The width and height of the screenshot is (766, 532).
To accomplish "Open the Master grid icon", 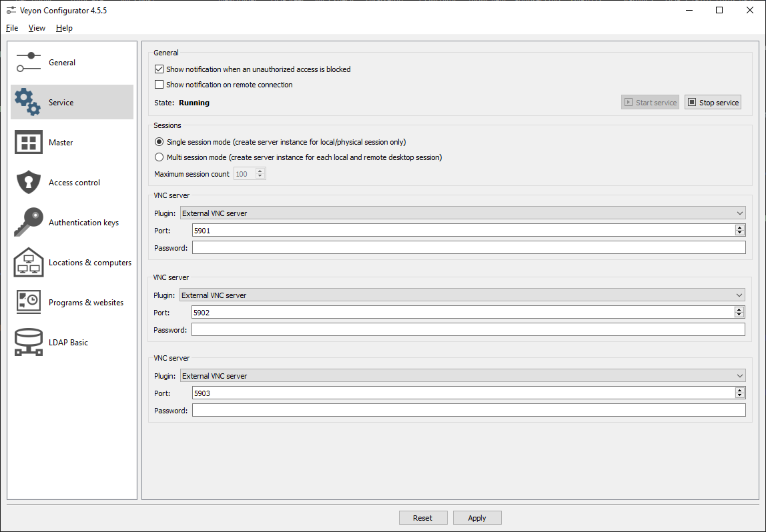I will coord(28,142).
